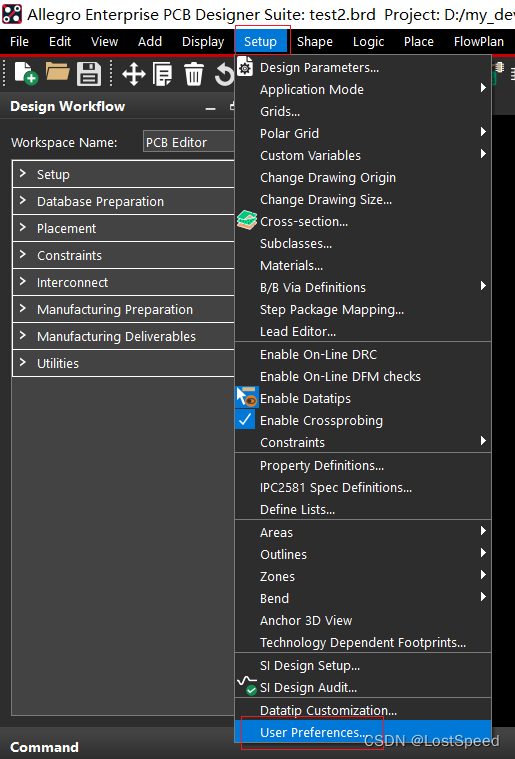
Task: Select the Move tool icon
Action: [x=134, y=75]
